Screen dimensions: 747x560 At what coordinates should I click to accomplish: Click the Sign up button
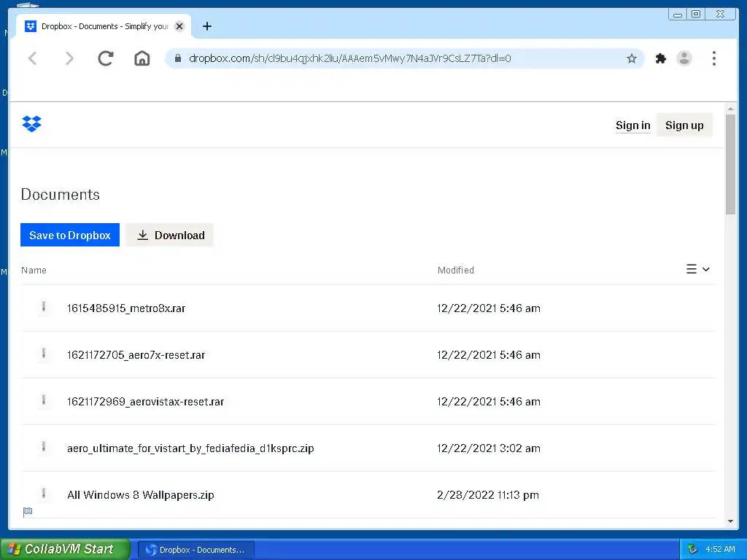point(684,125)
